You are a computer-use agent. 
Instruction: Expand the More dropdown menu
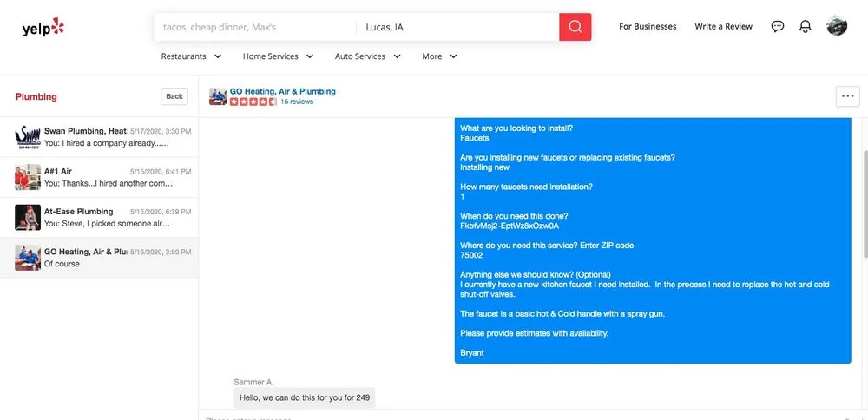439,56
